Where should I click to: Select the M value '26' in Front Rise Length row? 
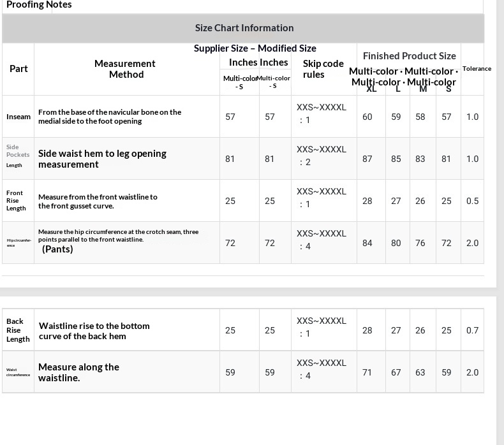click(x=420, y=201)
